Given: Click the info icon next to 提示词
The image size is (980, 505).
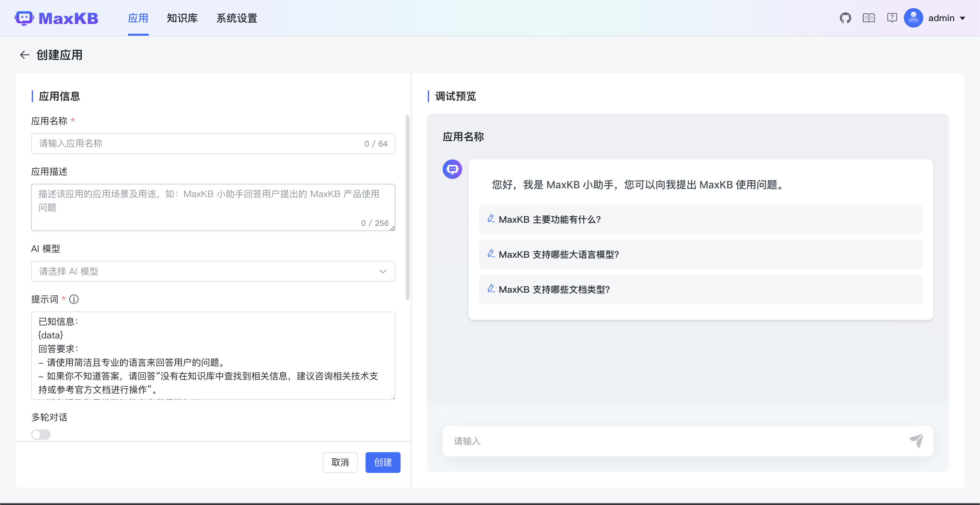Looking at the screenshot, I should (74, 299).
